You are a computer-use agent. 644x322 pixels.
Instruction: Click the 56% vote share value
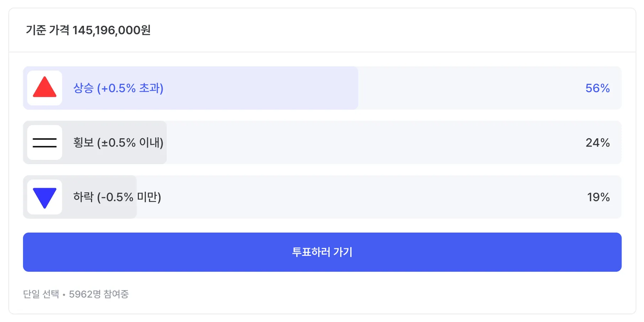597,88
